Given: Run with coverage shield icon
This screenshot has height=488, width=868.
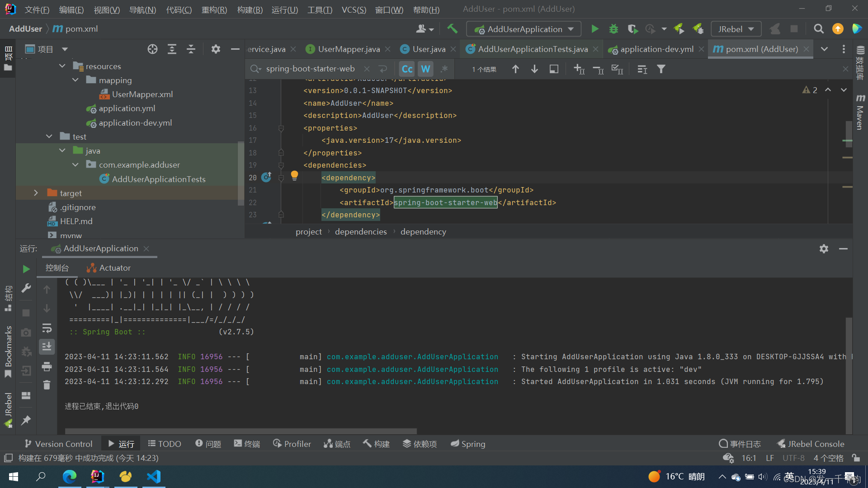Looking at the screenshot, I should [x=632, y=29].
